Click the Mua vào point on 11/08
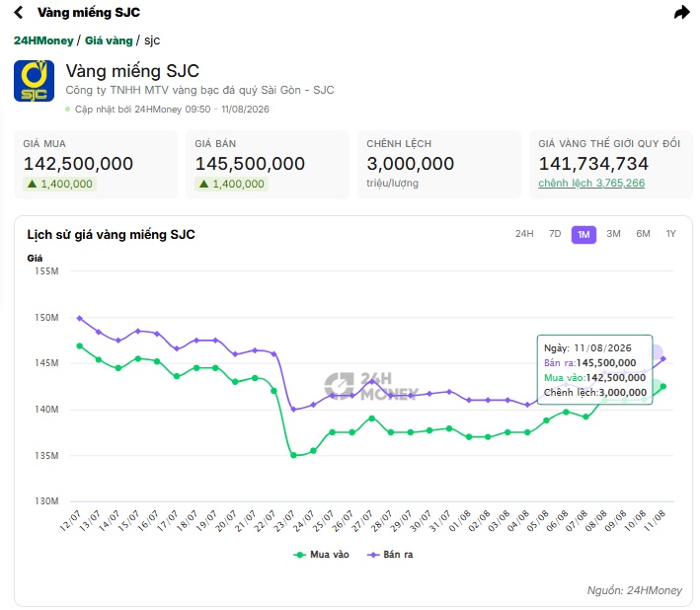Image resolution: width=700 pixels, height=610 pixels. point(663,387)
